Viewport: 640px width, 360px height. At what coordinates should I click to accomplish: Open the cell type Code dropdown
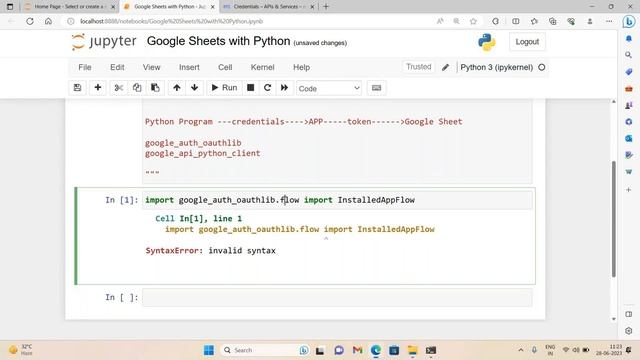329,88
